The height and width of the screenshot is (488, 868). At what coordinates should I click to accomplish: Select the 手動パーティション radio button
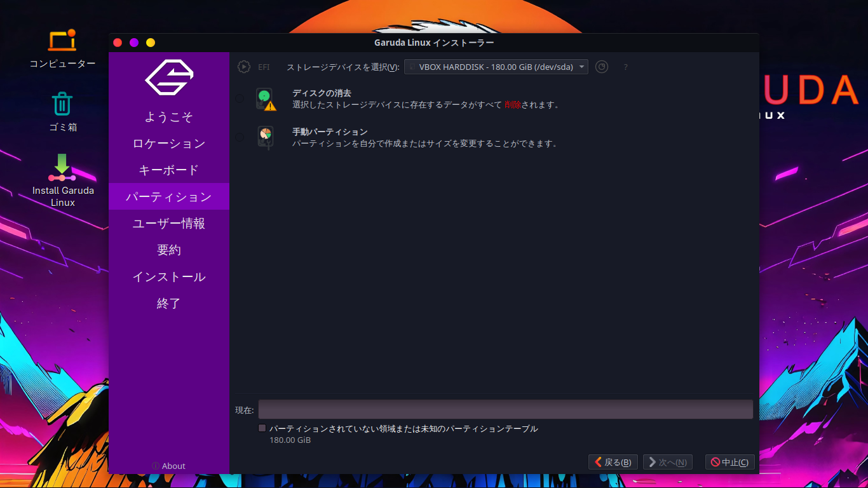click(240, 137)
